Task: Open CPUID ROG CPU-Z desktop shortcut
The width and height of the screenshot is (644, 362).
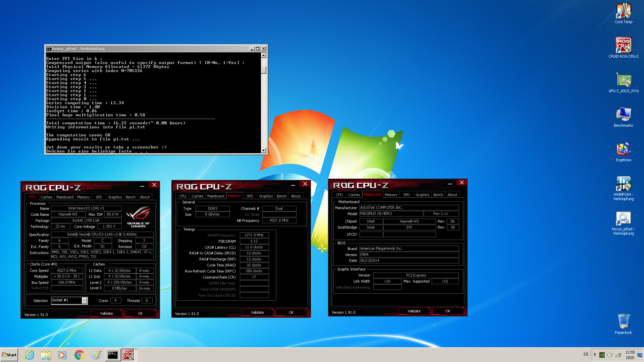Action: pyautogui.click(x=624, y=48)
